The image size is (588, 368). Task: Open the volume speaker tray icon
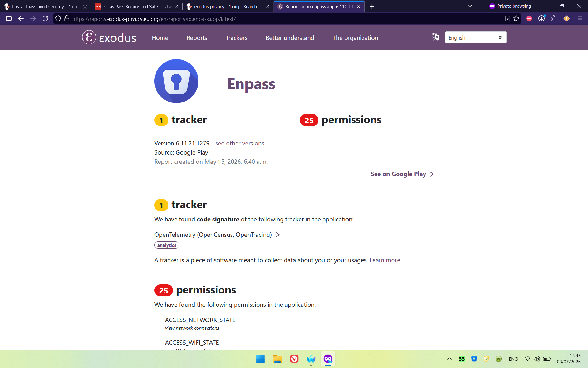537,359
